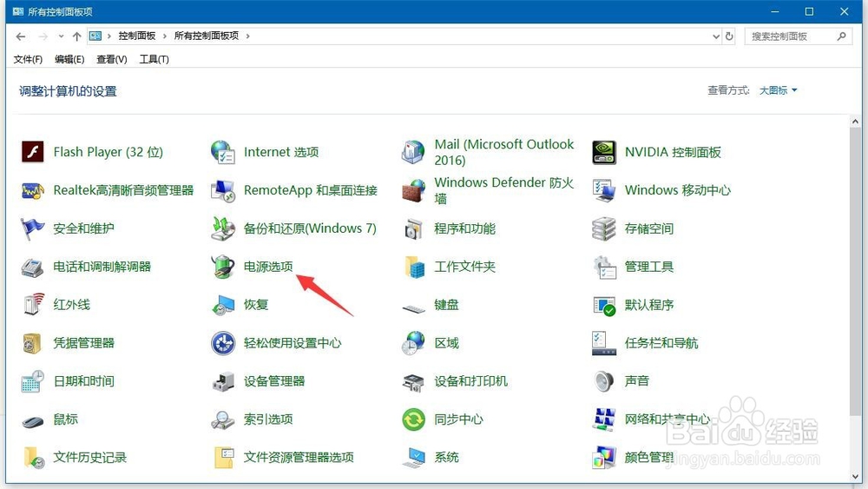This screenshot has height=489, width=868.
Task: Click 所有控制面板项 breadcrumb segment
Action: click(x=207, y=36)
